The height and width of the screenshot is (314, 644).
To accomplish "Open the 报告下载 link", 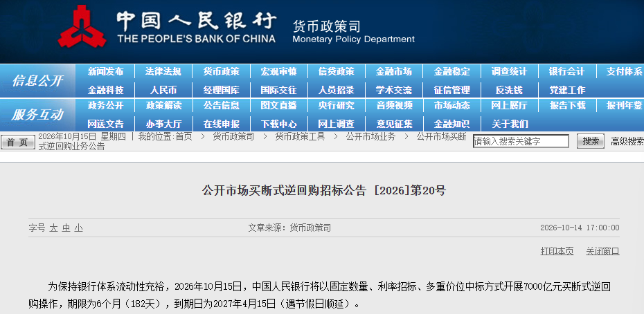I will point(566,106).
